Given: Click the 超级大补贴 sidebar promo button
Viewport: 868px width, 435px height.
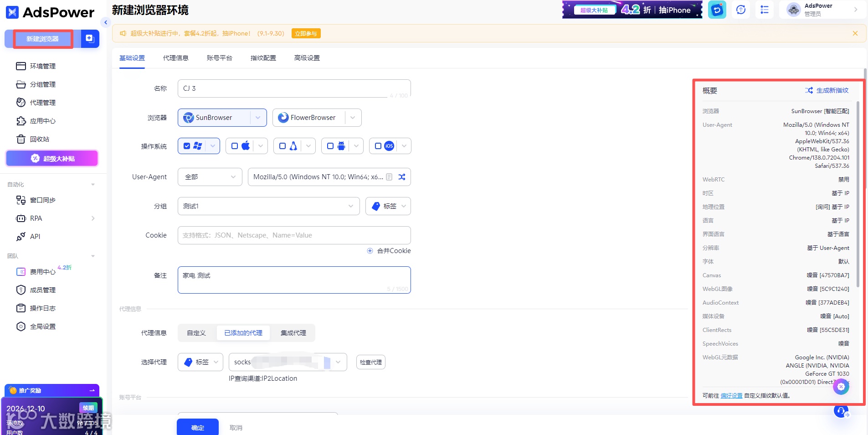Looking at the screenshot, I should pos(52,159).
